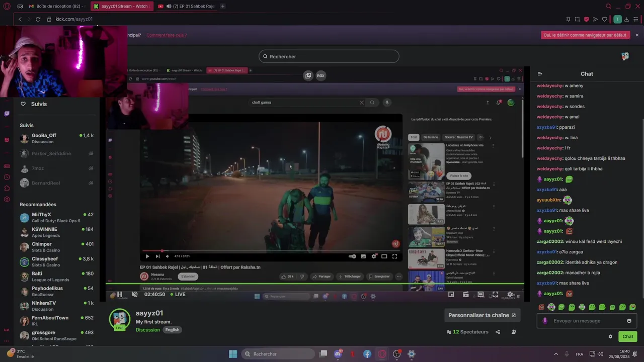Insert the red angry emote
644x362 pixels.
tap(541, 307)
